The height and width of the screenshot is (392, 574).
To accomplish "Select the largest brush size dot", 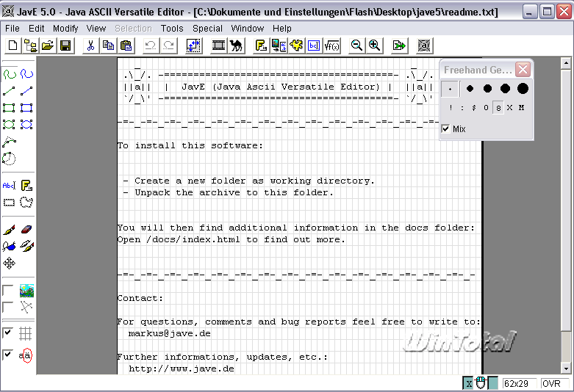I will click(x=523, y=89).
